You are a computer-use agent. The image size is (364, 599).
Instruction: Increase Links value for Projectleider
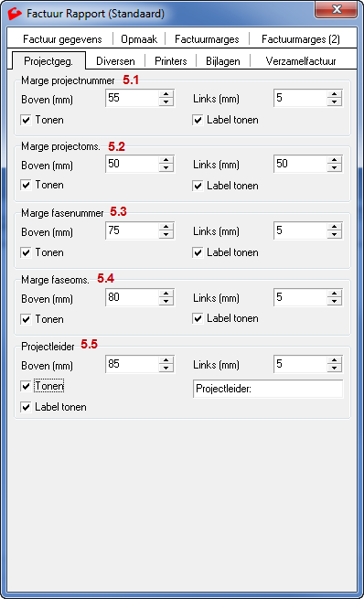334,360
